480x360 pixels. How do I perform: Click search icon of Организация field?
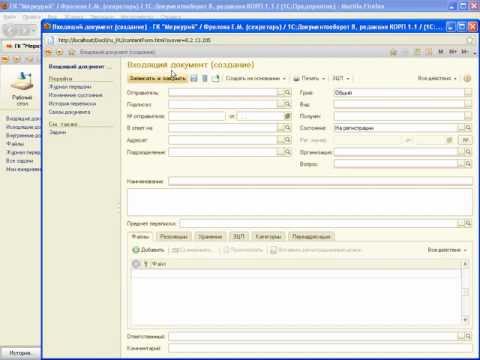tap(468, 152)
